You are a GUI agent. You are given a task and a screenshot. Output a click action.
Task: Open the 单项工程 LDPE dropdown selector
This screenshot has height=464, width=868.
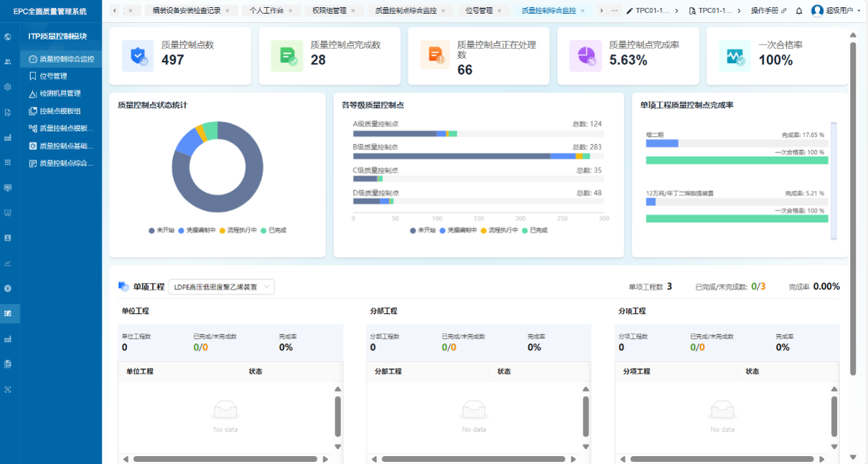coord(221,287)
